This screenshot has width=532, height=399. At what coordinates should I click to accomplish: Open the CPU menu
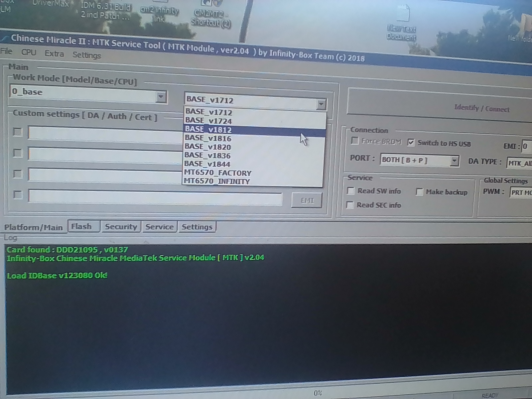[29, 53]
